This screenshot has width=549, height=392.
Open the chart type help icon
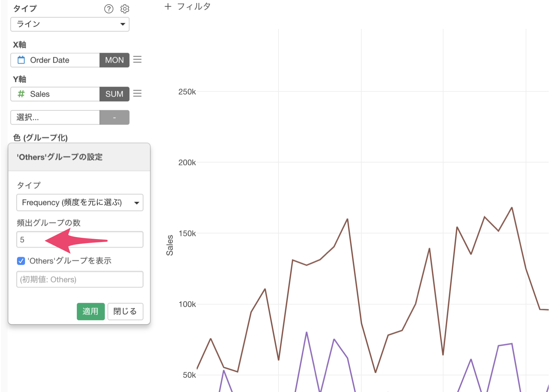click(x=109, y=9)
